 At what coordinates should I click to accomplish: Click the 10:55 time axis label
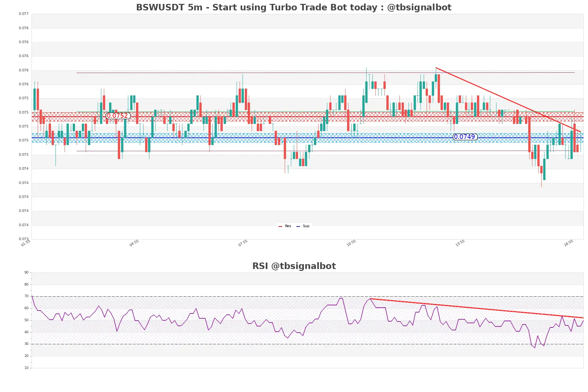click(351, 243)
